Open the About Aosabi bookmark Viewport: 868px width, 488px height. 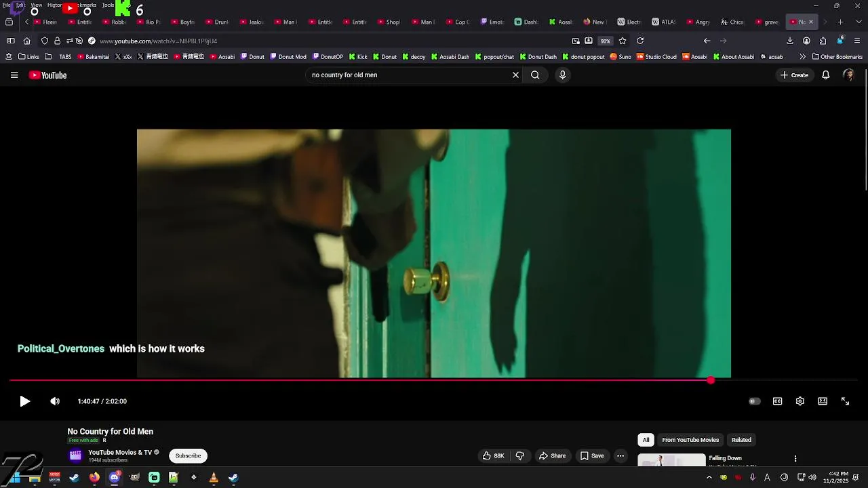click(x=733, y=57)
